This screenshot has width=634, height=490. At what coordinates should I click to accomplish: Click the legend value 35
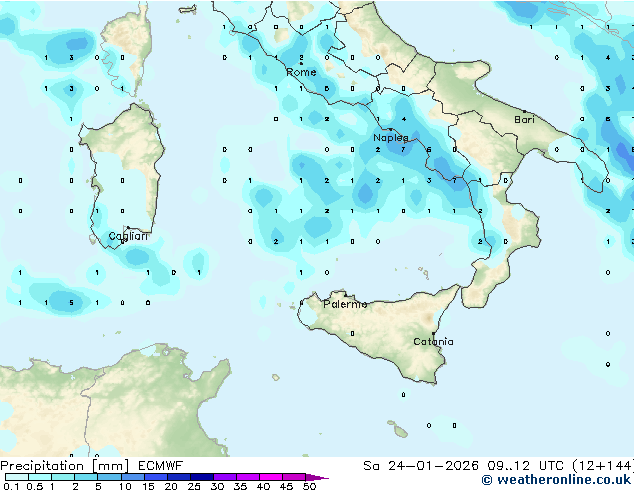pos(240,486)
